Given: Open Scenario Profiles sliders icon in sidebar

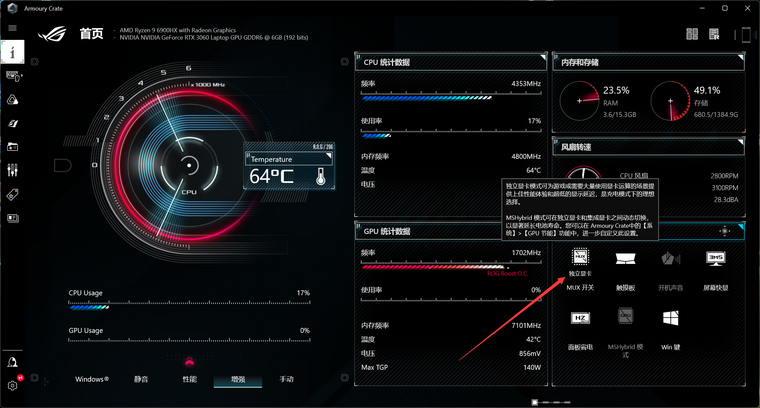Looking at the screenshot, I should pos(13,170).
